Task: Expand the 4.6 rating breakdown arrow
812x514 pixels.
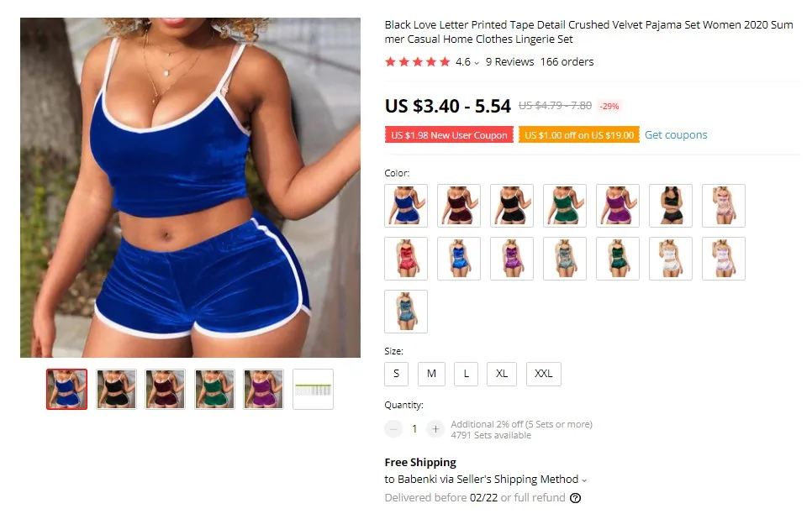Action: pos(477,63)
